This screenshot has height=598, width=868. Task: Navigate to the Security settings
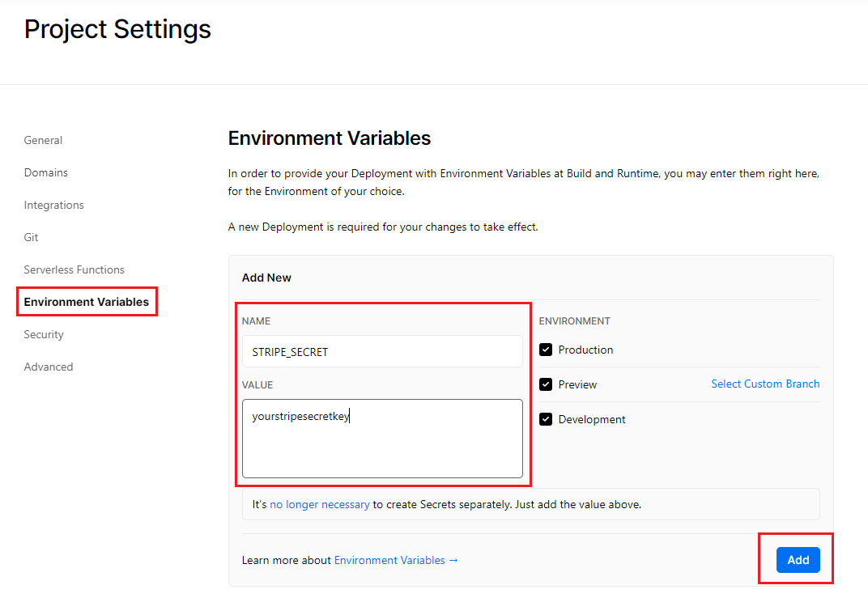tap(44, 334)
